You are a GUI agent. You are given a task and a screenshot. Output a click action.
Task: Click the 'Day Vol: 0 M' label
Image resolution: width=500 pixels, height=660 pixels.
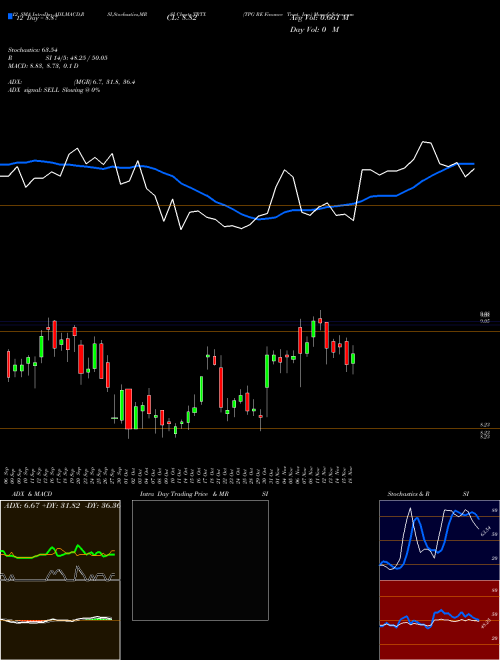[314, 30]
